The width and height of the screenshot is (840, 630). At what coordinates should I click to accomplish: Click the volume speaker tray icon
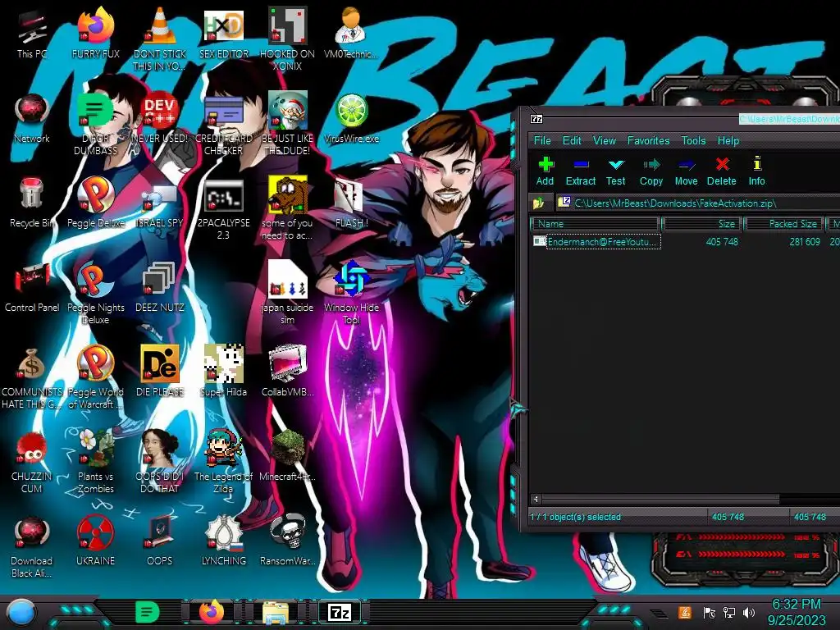point(749,612)
